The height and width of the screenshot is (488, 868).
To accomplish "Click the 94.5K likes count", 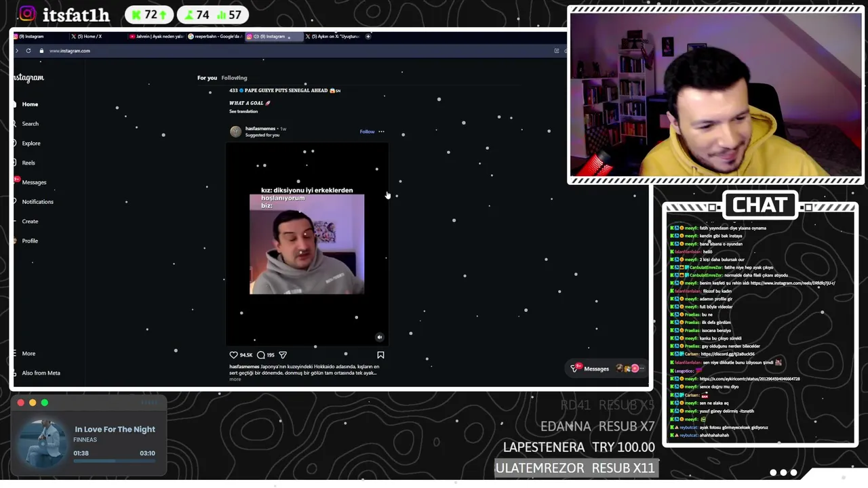I will tap(245, 355).
